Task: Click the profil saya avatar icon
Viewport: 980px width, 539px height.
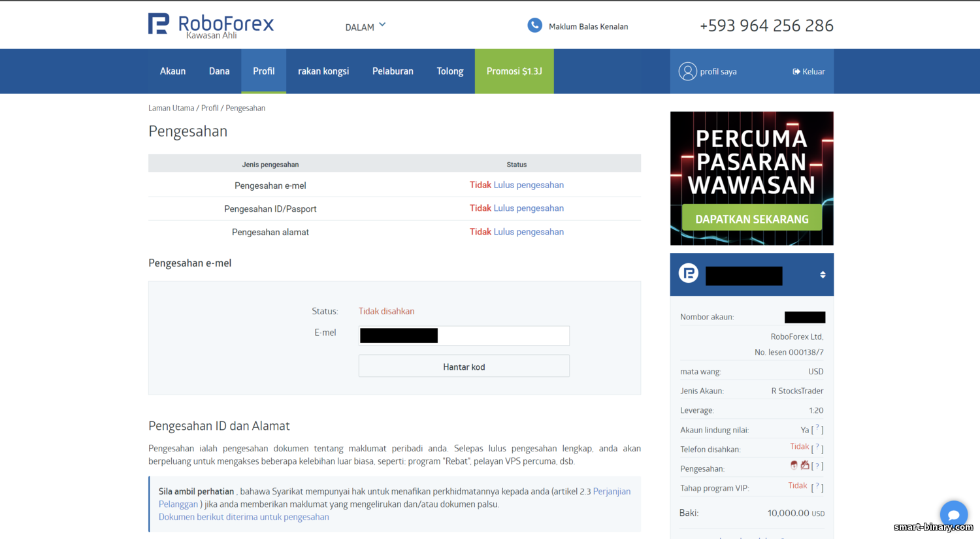Action: (687, 71)
